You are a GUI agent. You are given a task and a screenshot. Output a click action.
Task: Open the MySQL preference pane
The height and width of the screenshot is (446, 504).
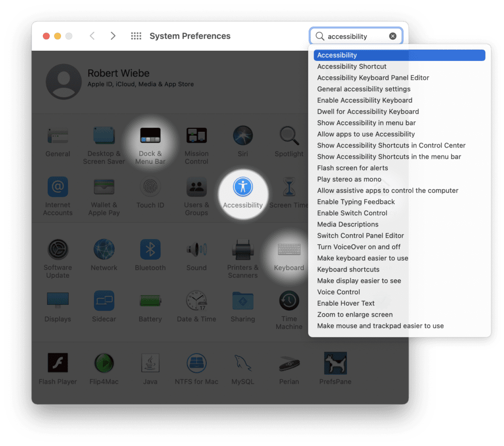tap(243, 363)
